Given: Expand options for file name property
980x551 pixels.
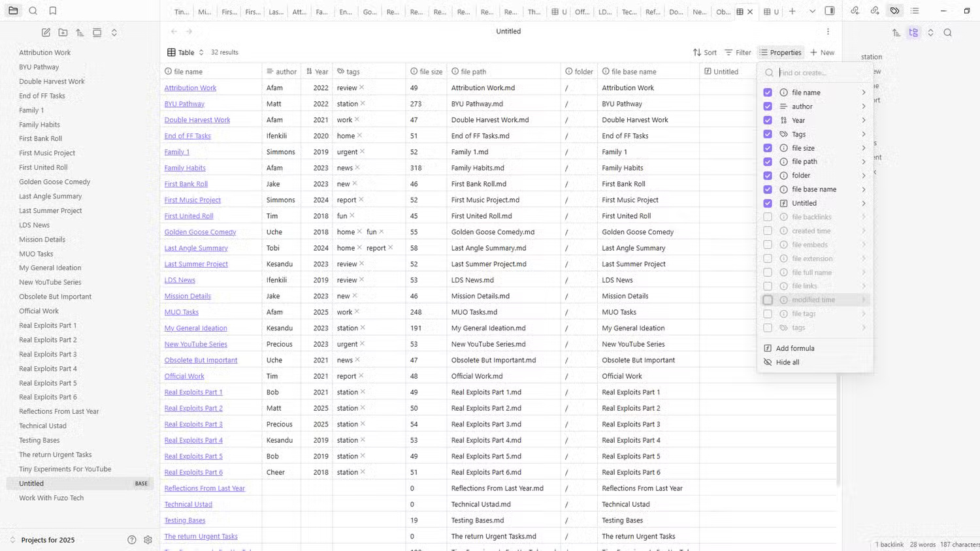Looking at the screenshot, I should pos(864,93).
